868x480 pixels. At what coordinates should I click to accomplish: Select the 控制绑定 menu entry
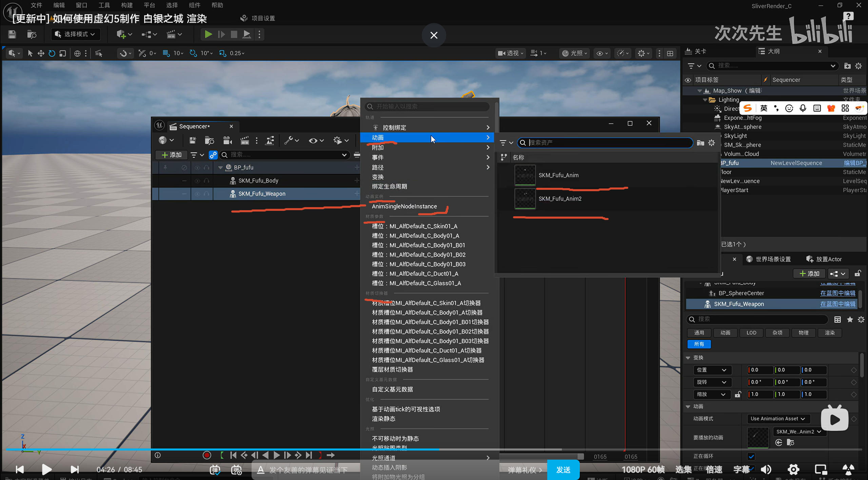(x=427, y=127)
